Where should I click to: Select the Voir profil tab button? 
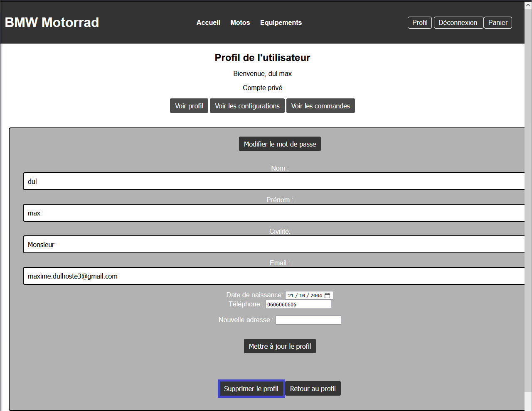pos(189,106)
